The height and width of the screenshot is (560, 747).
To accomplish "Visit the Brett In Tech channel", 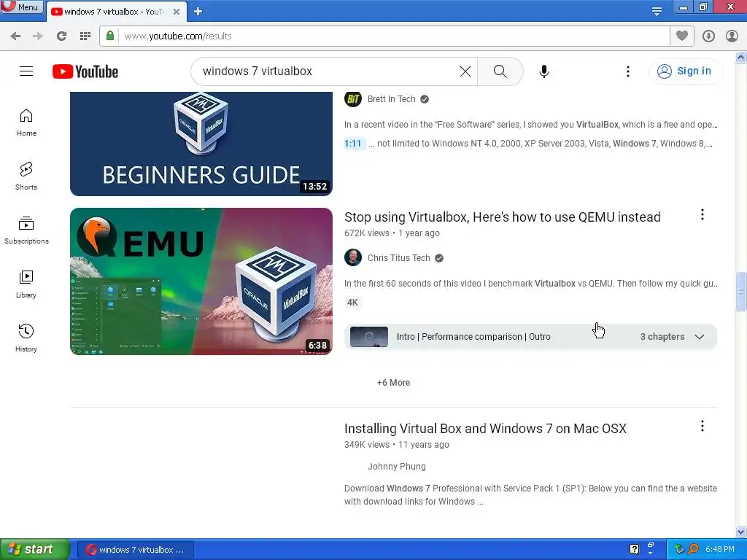I will pyautogui.click(x=392, y=99).
